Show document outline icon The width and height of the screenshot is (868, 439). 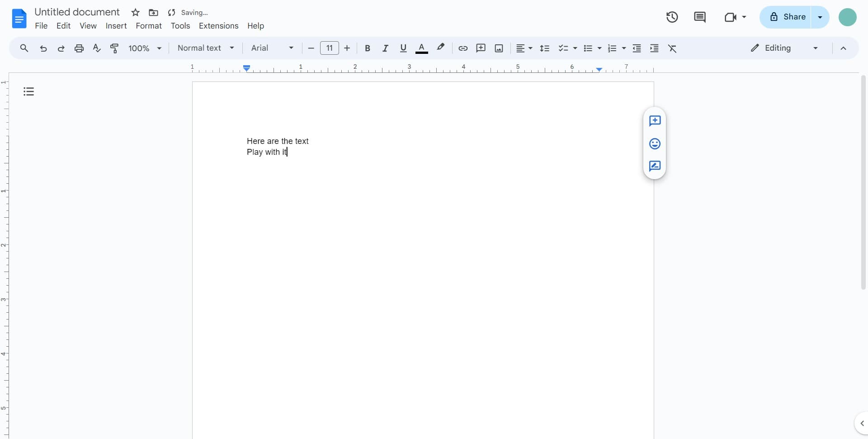29,92
